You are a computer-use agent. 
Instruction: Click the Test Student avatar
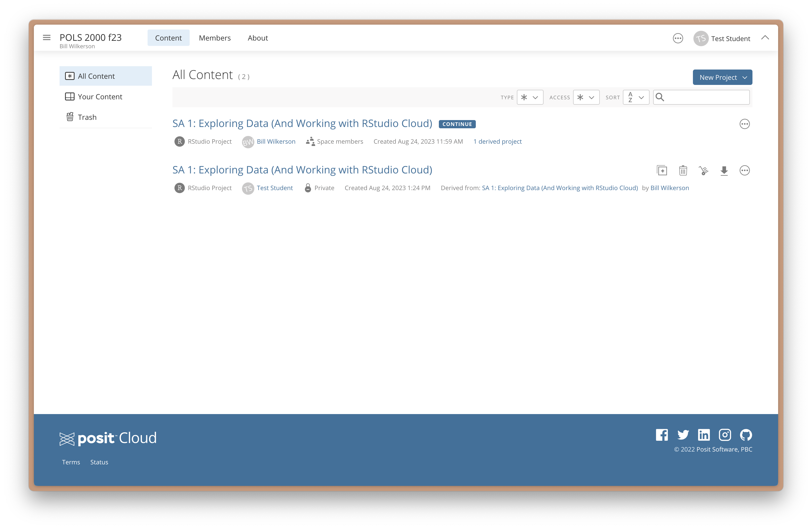pyautogui.click(x=701, y=38)
